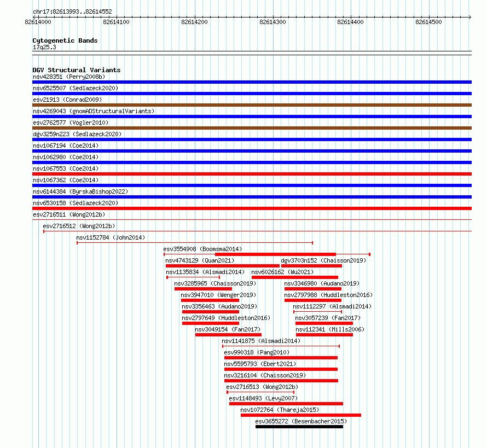Click nsv1112297 (Alsmadi2014) variant label
Viewport: 487px width, 448px height.
pyautogui.click(x=332, y=306)
